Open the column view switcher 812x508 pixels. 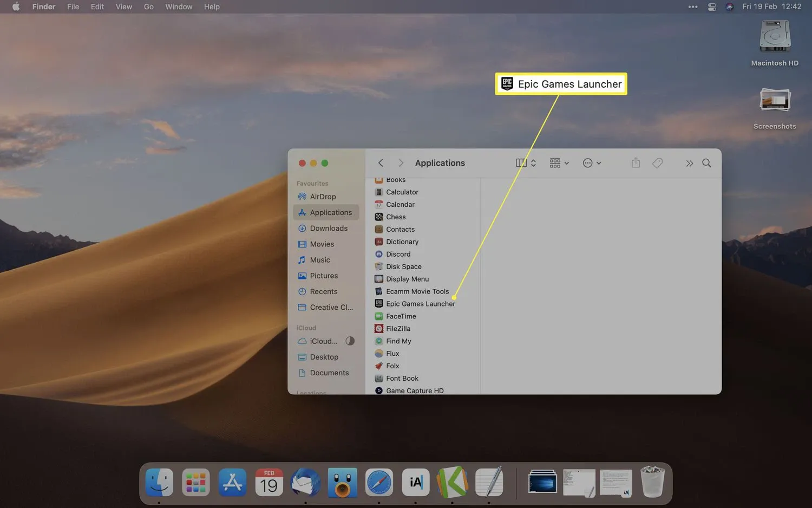(526, 163)
